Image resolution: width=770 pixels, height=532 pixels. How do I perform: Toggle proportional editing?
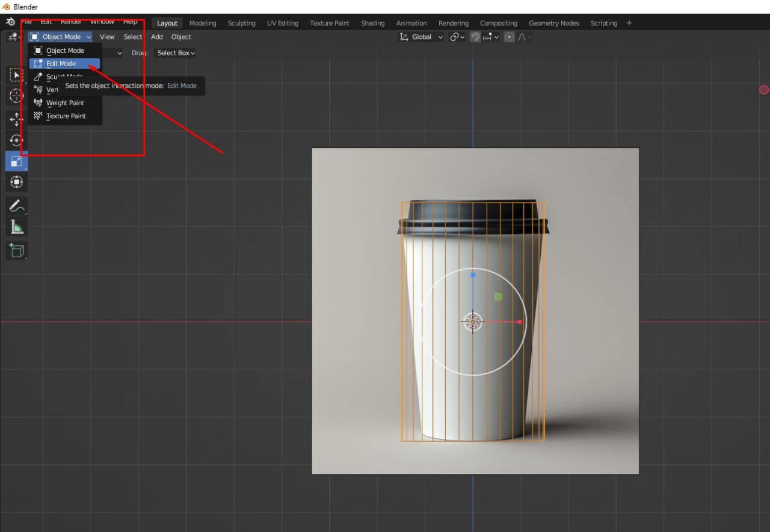(x=508, y=37)
